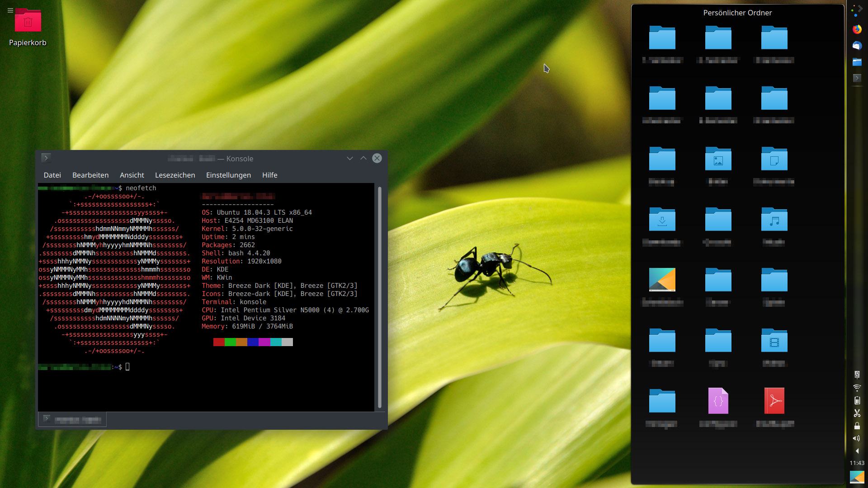The width and height of the screenshot is (868, 488).
Task: Open the Konsole window menu icon in the titlebar
Action: coord(46,158)
